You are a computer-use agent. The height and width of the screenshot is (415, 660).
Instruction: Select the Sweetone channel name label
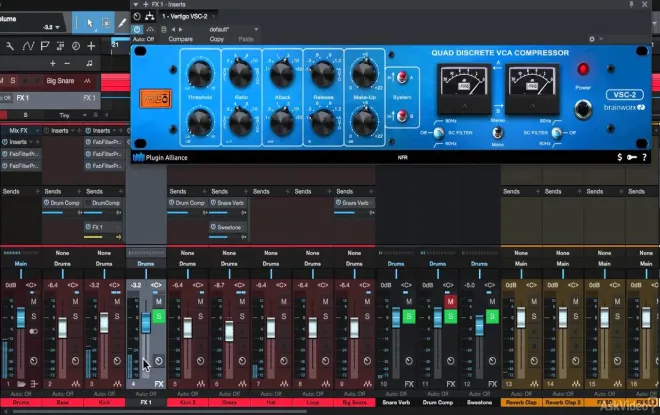[x=479, y=402]
